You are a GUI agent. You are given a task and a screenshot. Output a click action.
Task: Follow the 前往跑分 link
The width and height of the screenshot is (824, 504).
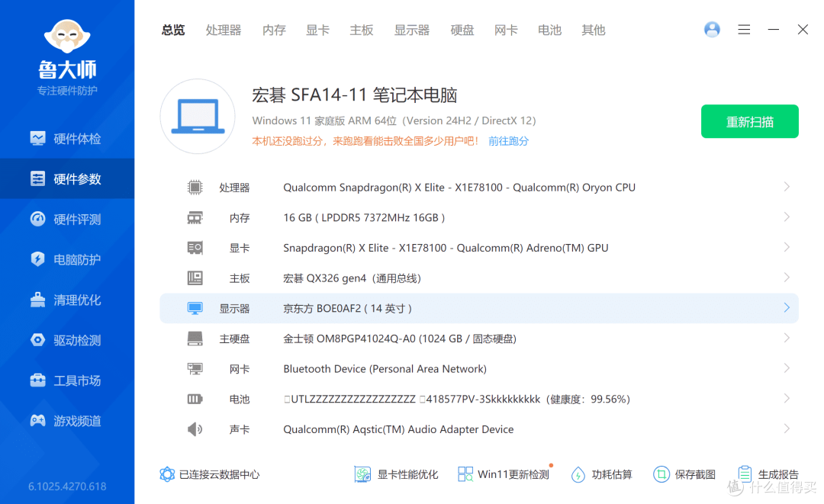(x=508, y=141)
